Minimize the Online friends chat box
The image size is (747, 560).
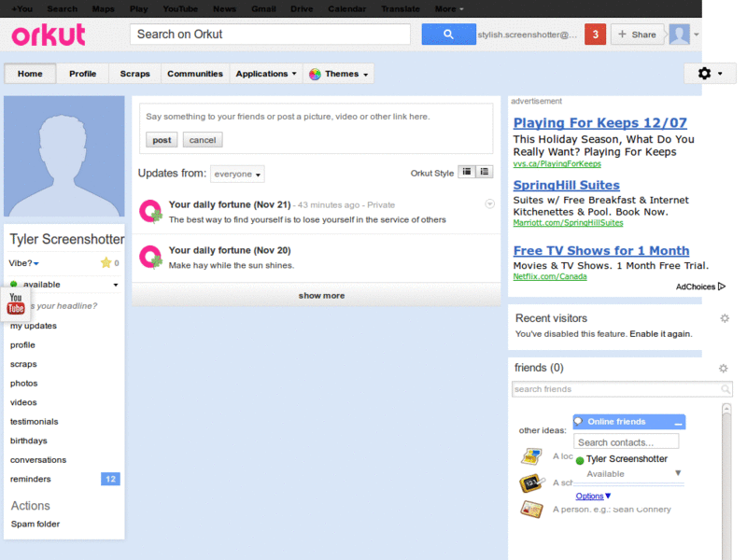coord(678,423)
